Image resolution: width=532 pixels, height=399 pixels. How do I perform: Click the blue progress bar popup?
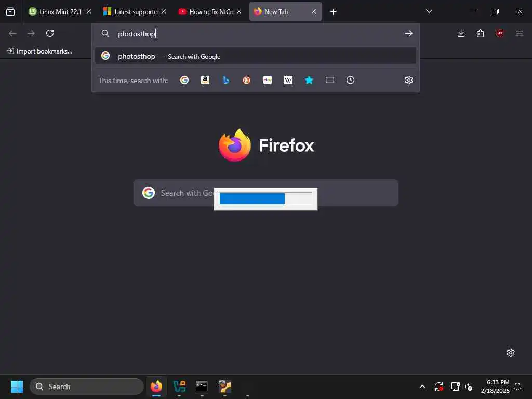point(265,199)
